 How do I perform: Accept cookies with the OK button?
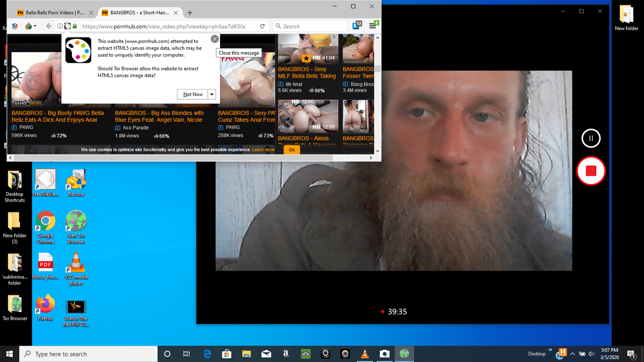coord(291,150)
